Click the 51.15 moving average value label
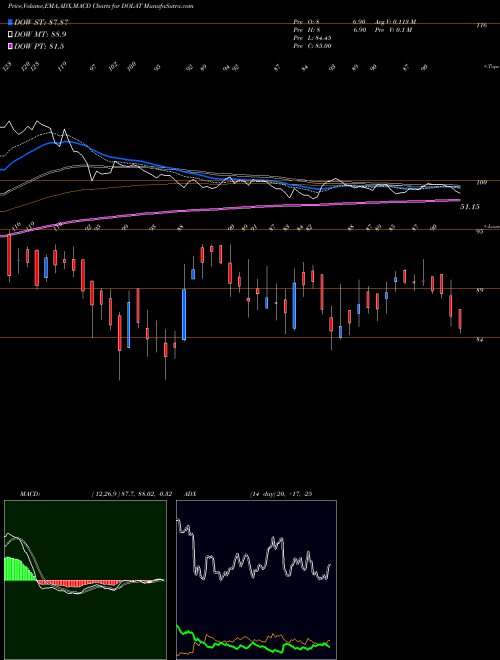The height and width of the screenshot is (660, 500). point(470,207)
